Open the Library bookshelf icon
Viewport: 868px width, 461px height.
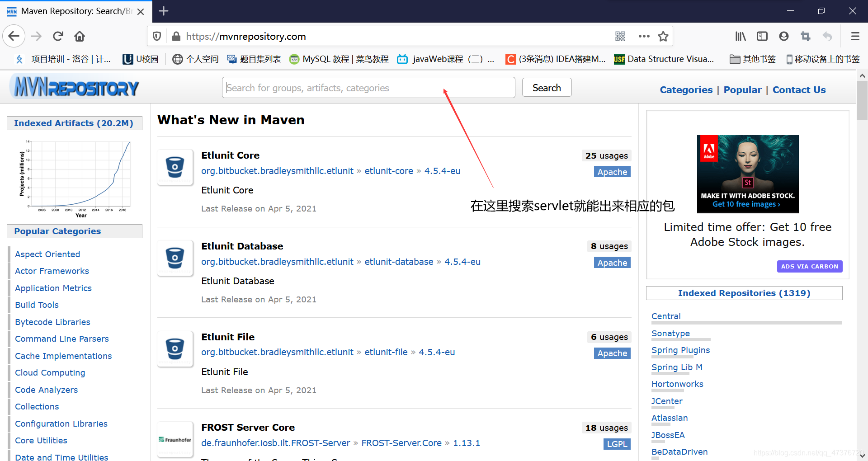[740, 36]
